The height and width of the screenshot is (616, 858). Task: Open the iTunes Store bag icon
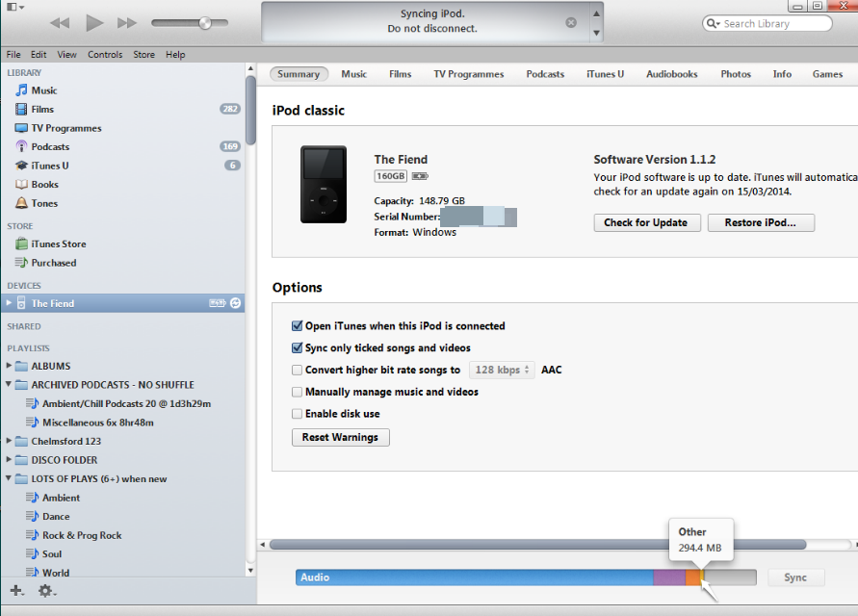click(x=21, y=244)
